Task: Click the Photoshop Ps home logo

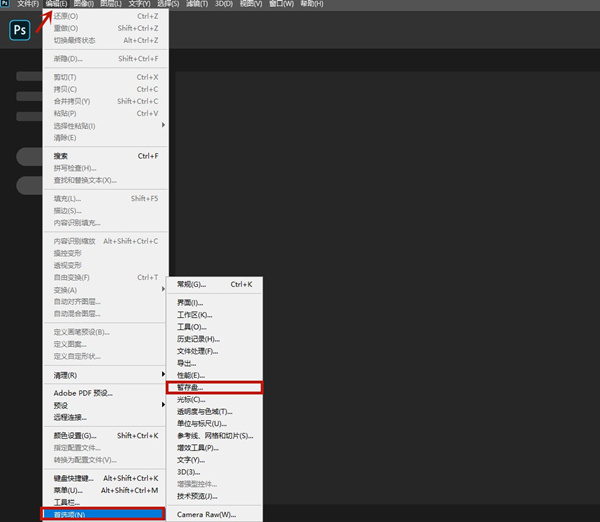Action: click(x=19, y=32)
